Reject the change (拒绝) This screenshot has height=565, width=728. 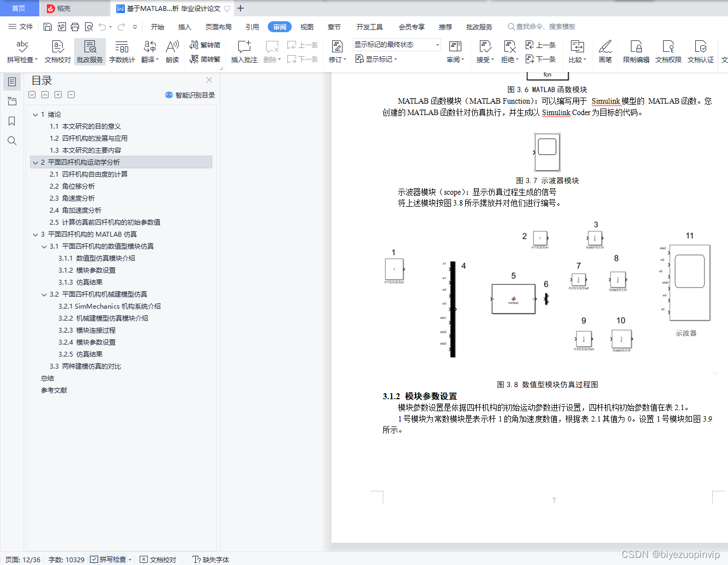coord(510,52)
